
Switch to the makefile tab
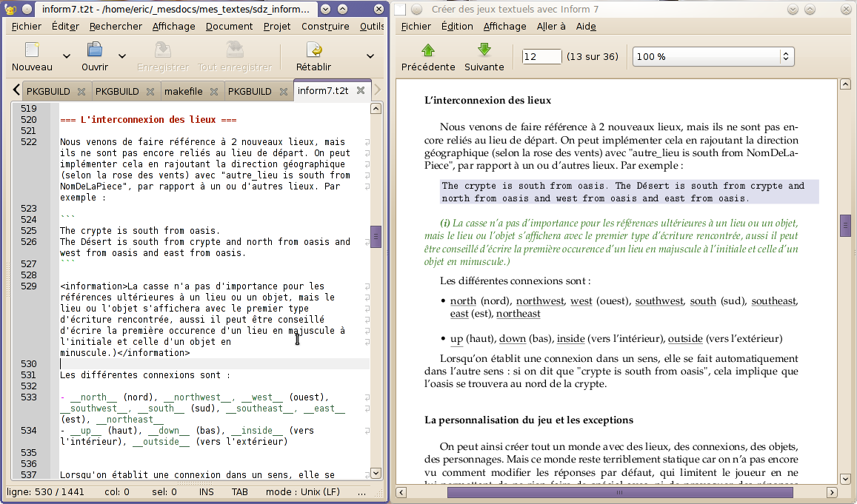pyautogui.click(x=183, y=91)
